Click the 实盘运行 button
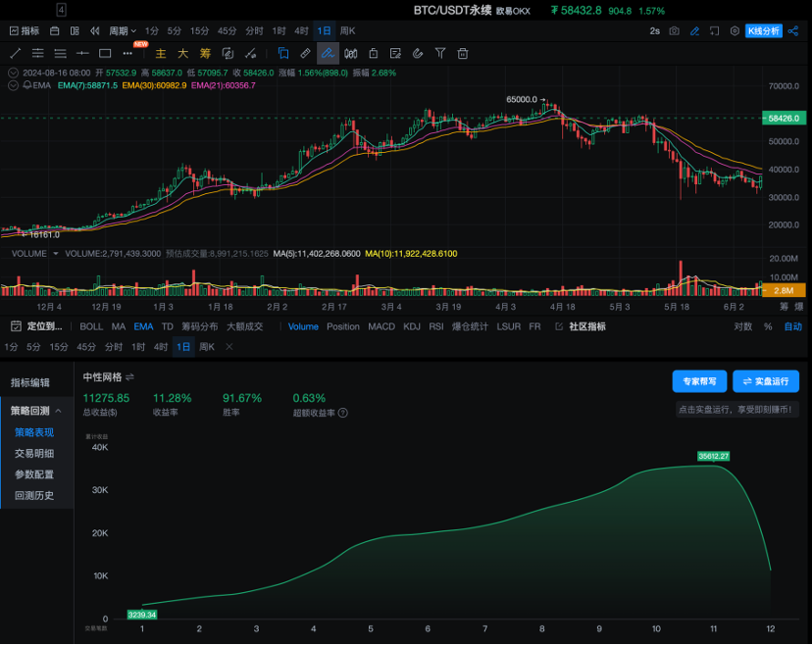 766,381
